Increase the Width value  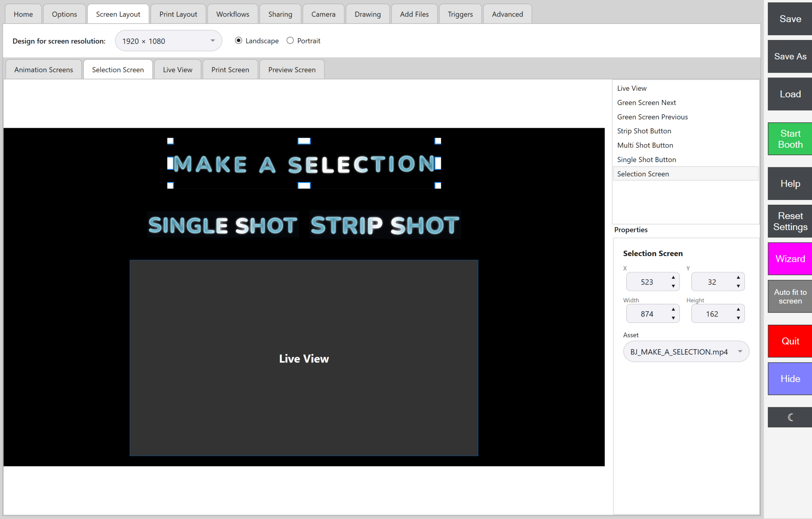[x=673, y=309]
